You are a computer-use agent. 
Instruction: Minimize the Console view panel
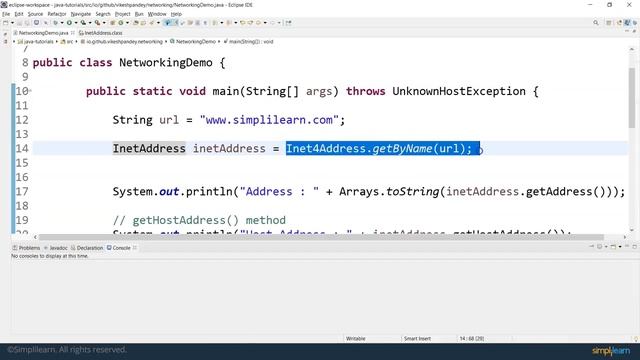coord(627,246)
